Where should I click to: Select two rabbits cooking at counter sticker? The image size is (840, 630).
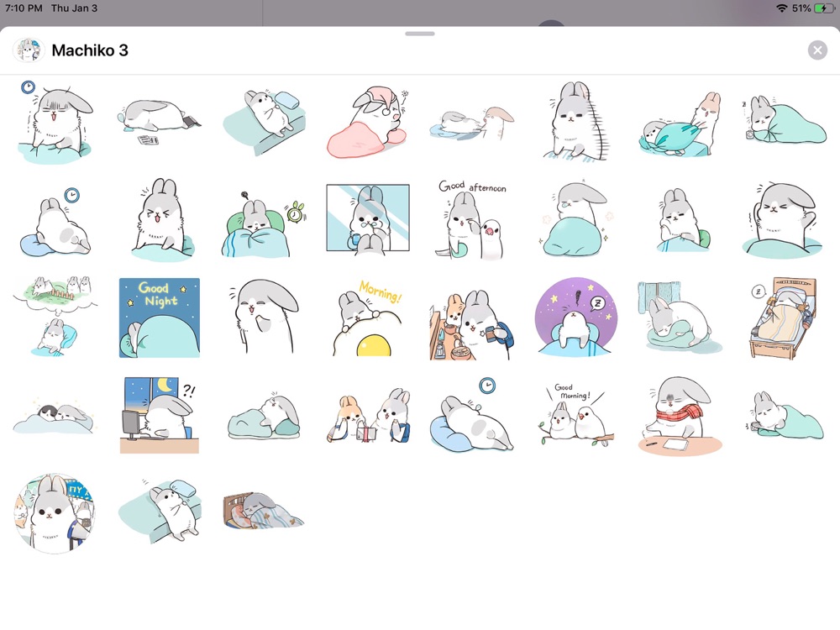tap(471, 324)
